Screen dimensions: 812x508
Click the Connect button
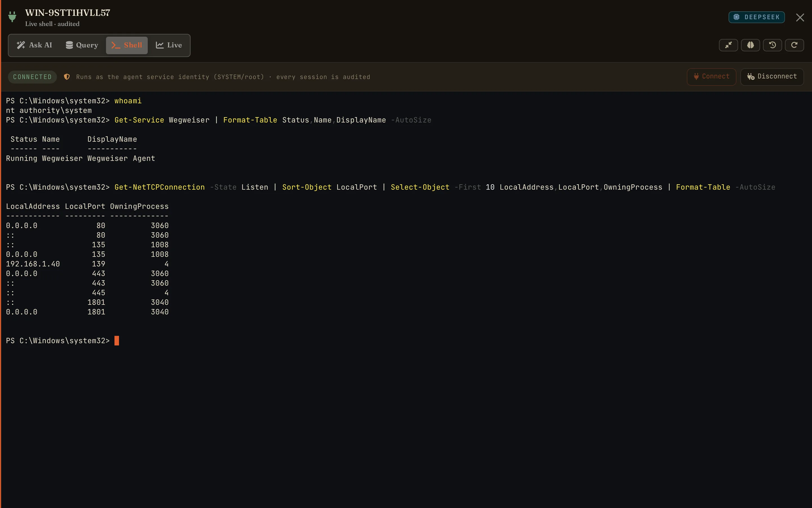tap(711, 76)
